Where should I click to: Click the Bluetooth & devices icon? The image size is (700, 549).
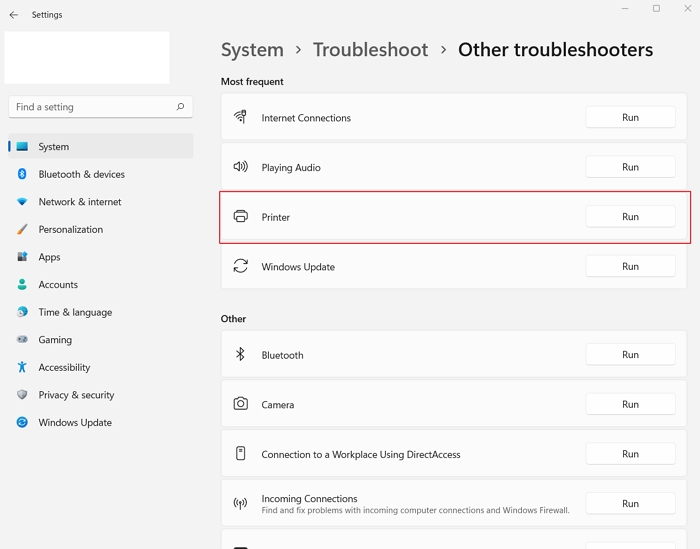point(22,174)
